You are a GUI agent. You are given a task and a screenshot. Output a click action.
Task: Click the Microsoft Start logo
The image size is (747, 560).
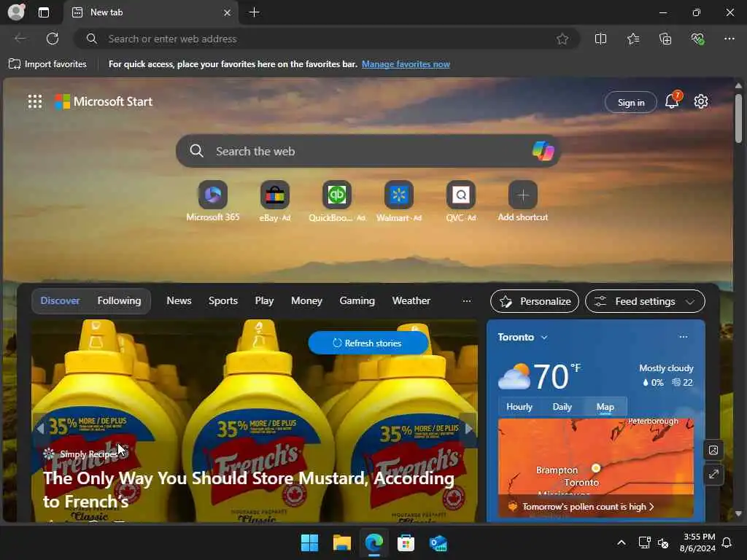point(104,101)
